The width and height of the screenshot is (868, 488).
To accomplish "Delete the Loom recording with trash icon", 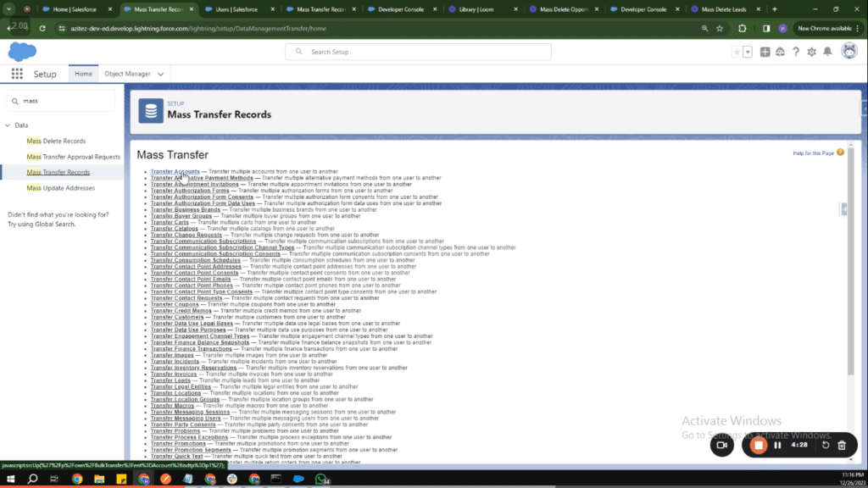I will click(842, 446).
